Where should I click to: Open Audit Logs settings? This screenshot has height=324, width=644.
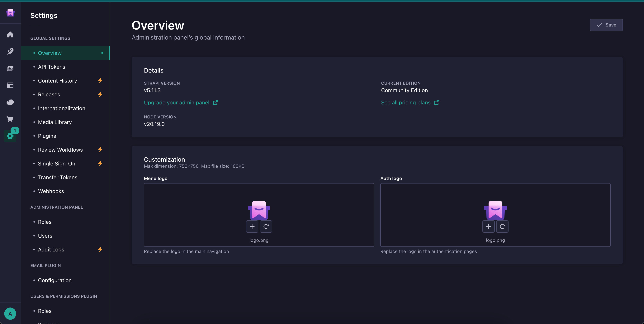65,250
